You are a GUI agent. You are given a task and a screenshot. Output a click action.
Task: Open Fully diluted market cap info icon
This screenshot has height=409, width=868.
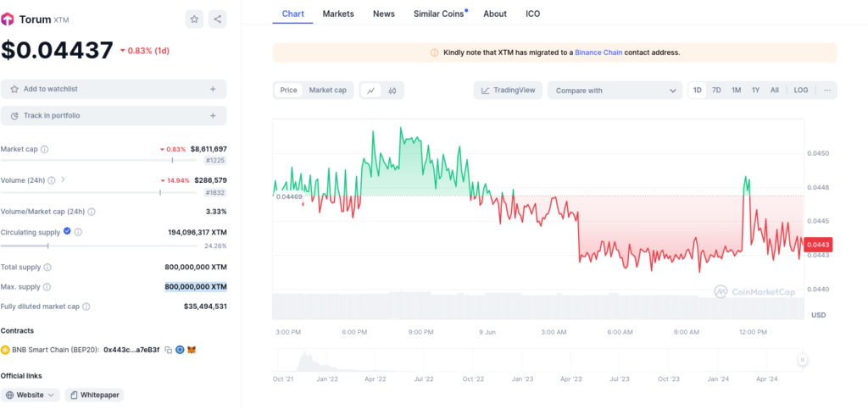pos(86,307)
